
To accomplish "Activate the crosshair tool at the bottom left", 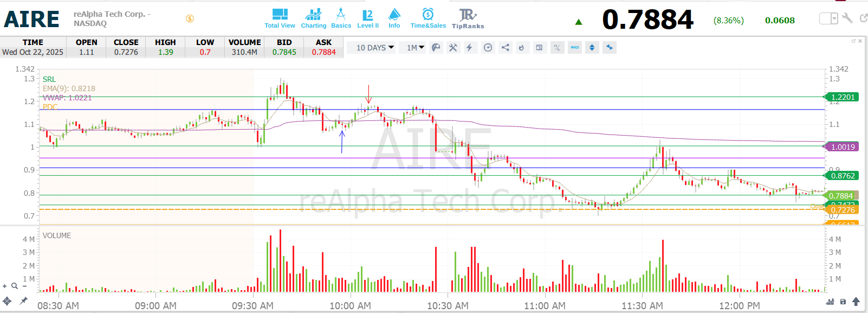I will 7,301.
